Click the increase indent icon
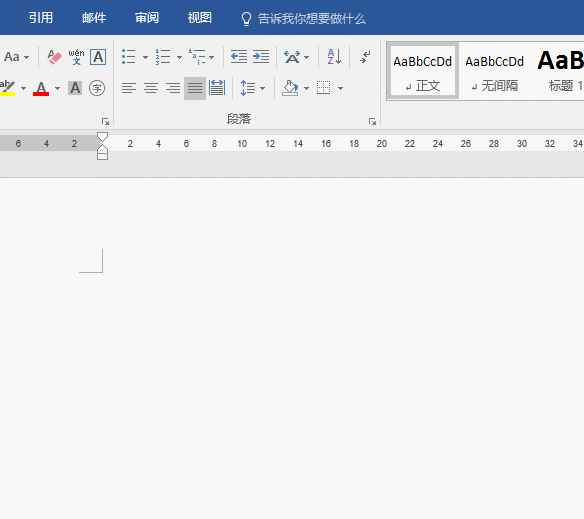This screenshot has width=584, height=519. click(x=261, y=57)
